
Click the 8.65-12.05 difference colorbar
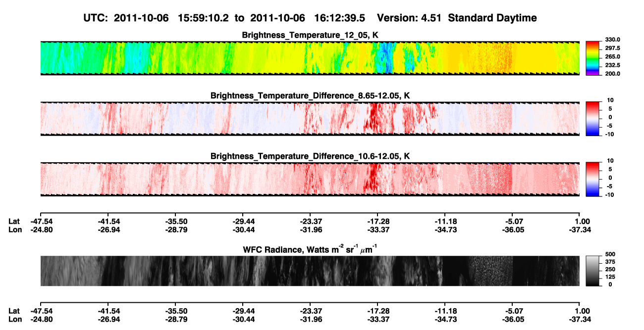pos(592,118)
